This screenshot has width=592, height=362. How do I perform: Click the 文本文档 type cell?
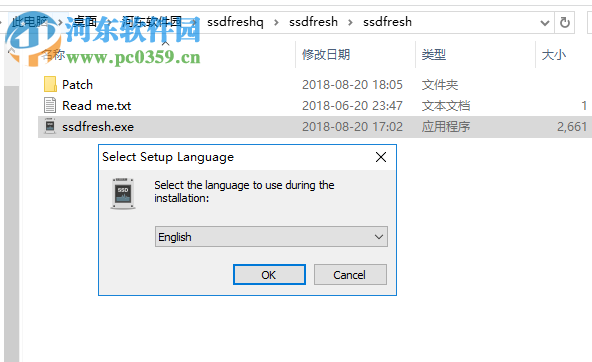[446, 106]
